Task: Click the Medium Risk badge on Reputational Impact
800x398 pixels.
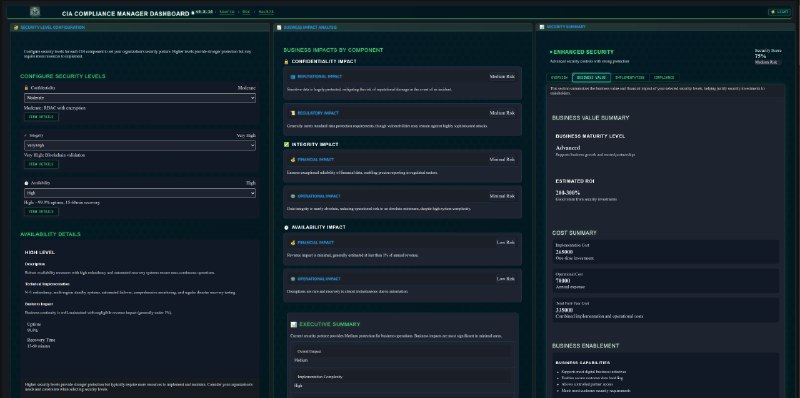Action: click(x=502, y=77)
